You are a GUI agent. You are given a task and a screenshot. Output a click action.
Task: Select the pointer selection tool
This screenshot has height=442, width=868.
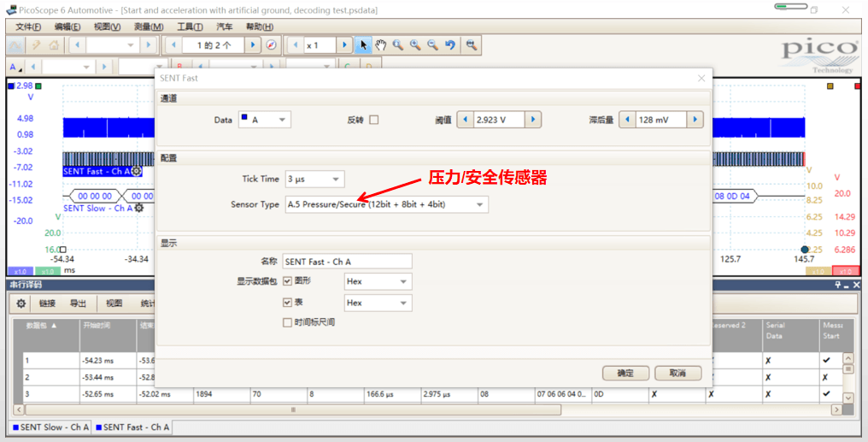(362, 44)
